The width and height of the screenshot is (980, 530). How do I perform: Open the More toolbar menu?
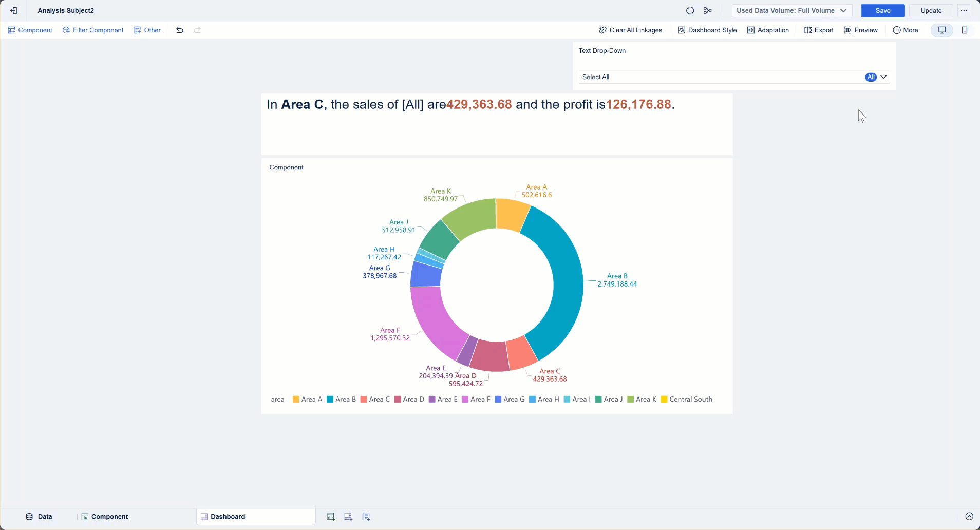point(906,30)
